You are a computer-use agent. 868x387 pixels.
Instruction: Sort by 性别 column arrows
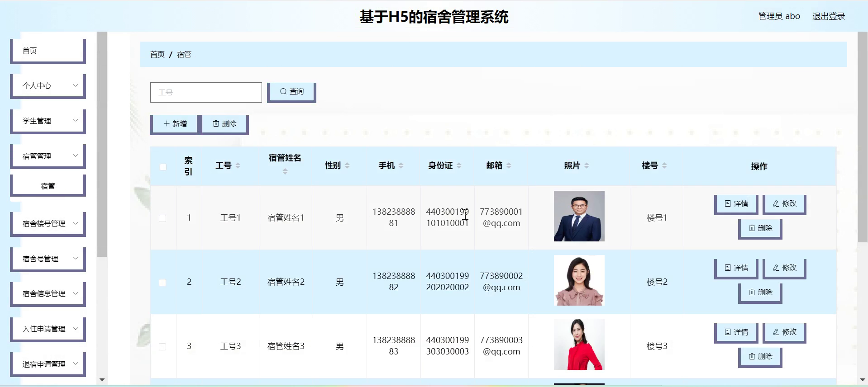[x=347, y=166]
